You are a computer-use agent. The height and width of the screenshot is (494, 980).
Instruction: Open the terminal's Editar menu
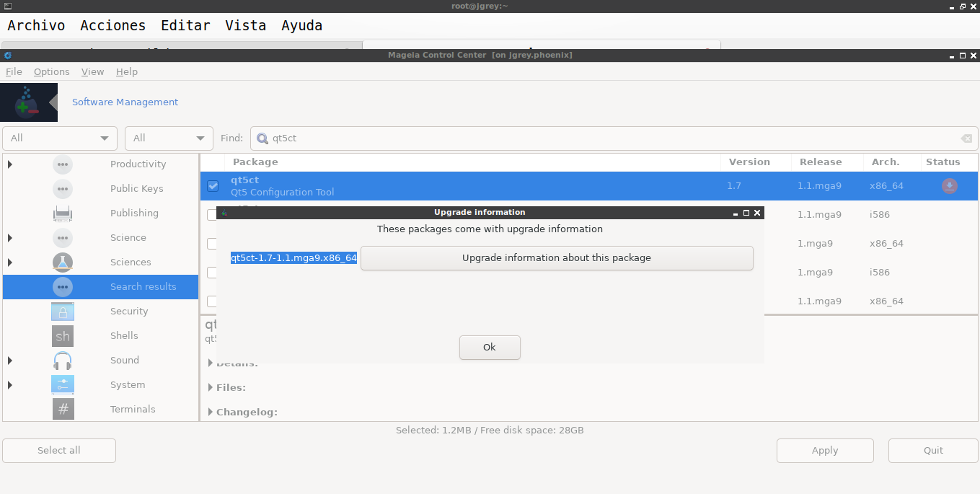(185, 26)
